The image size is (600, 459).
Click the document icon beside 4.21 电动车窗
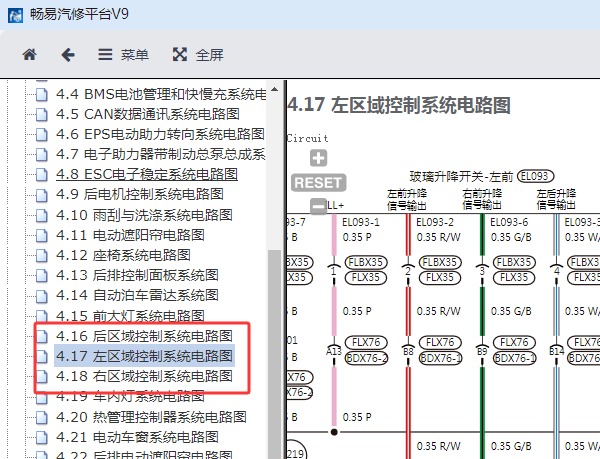point(42,437)
